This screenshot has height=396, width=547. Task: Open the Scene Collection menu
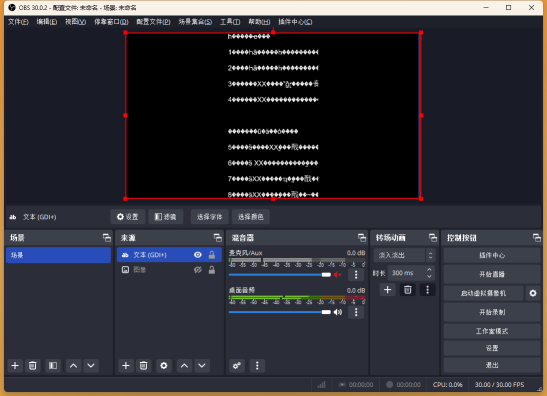point(195,22)
